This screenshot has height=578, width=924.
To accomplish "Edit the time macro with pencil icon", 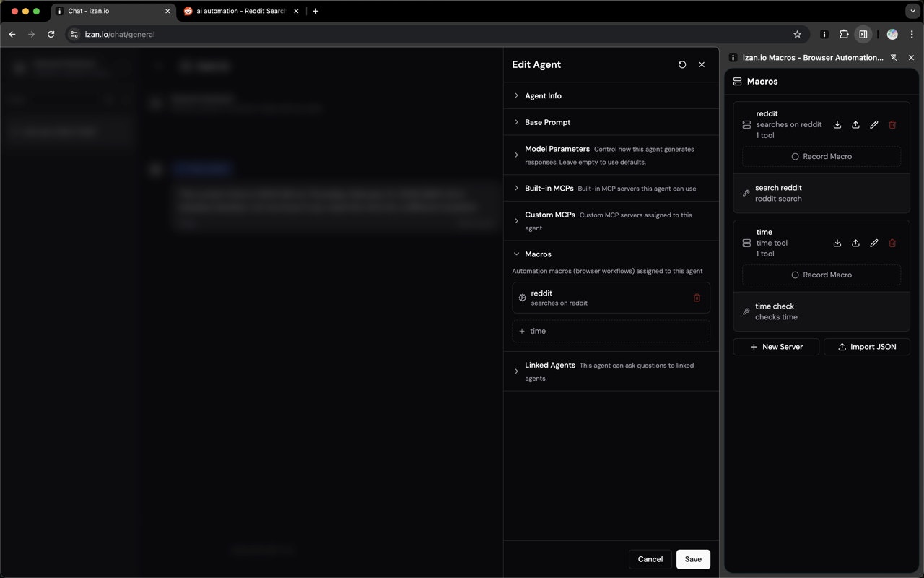I will click(874, 243).
